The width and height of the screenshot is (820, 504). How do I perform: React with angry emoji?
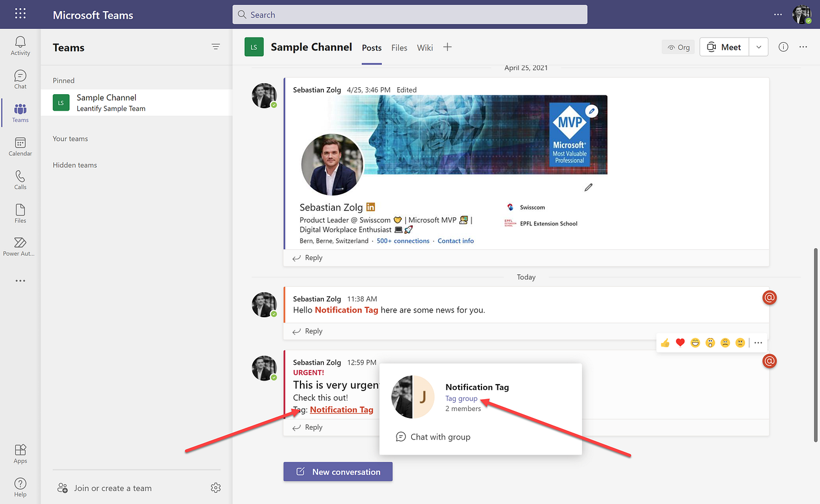[x=740, y=343]
